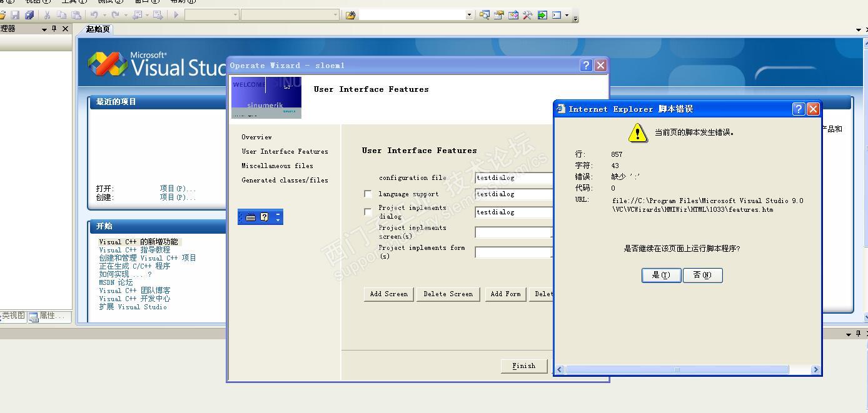Click the Add Form button

(505, 294)
